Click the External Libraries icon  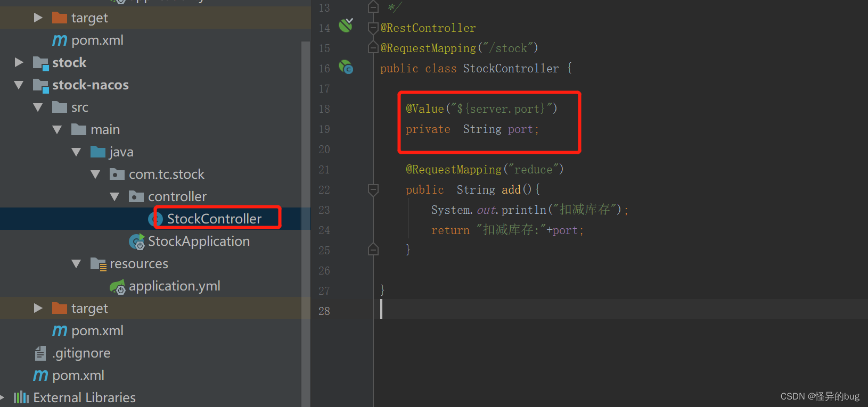[x=21, y=397]
